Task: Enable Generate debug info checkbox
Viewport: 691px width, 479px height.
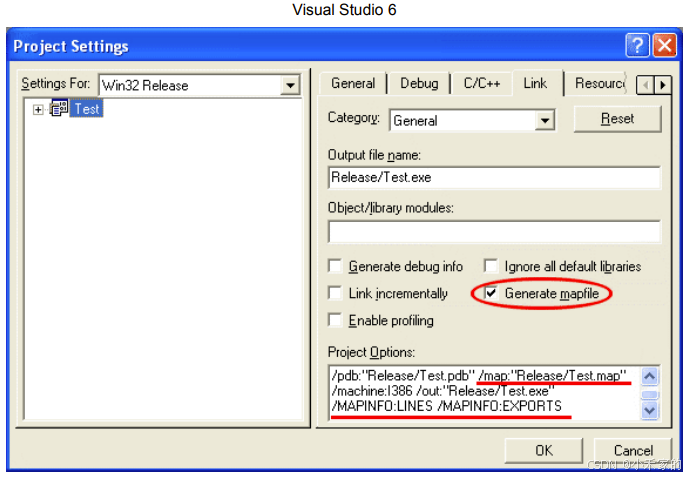Action: point(335,266)
